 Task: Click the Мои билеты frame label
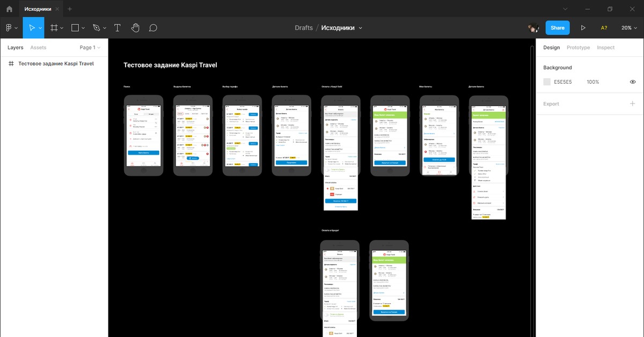click(426, 86)
